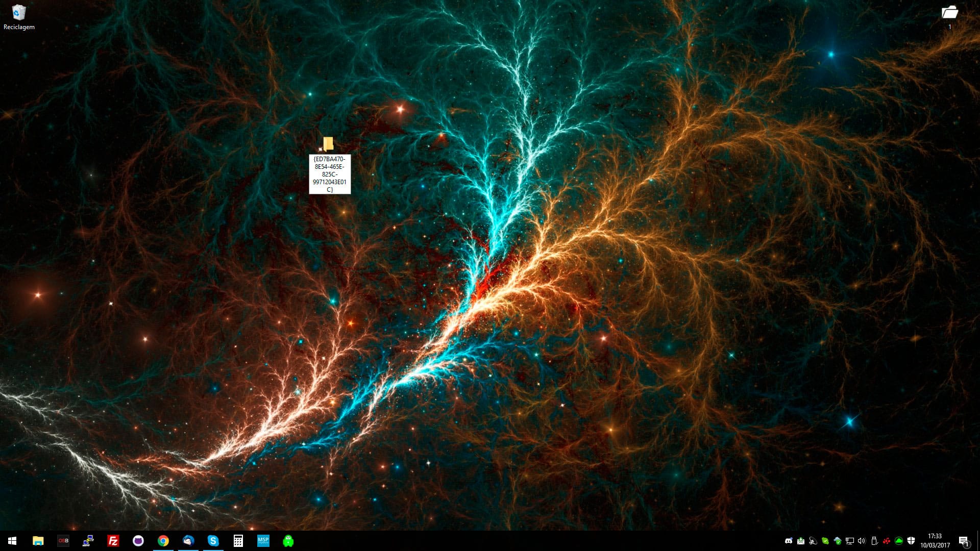980x551 pixels.
Task: Launch FileZilla from the taskbar
Action: (113, 541)
